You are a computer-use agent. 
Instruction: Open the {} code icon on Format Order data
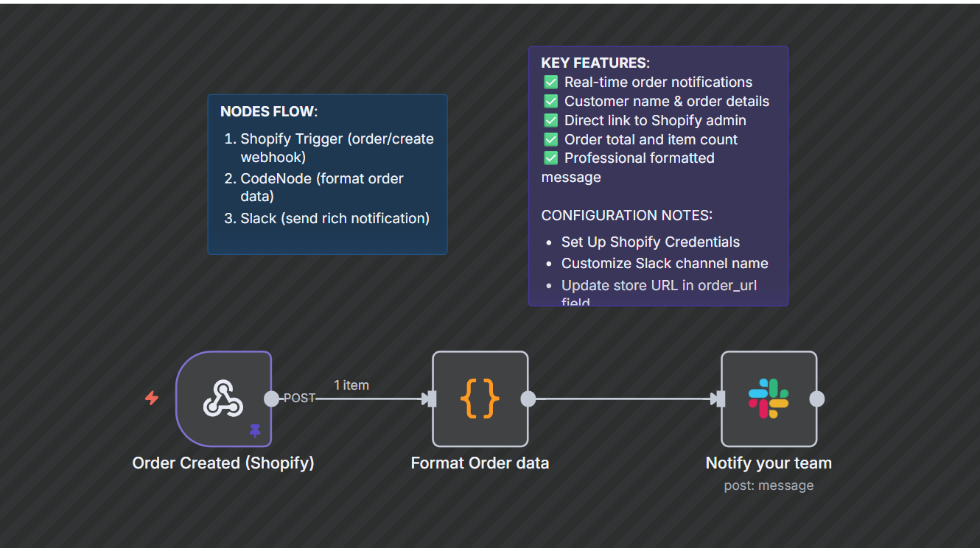click(x=480, y=399)
